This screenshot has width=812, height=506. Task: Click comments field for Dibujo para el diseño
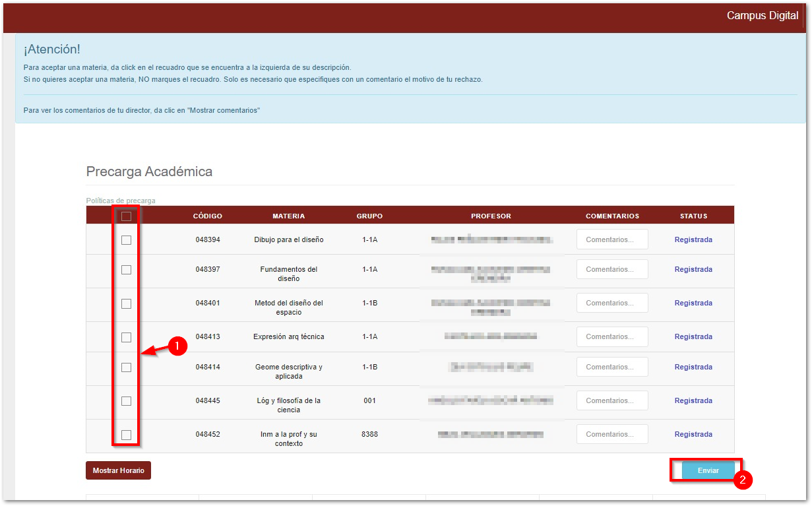[x=611, y=239]
